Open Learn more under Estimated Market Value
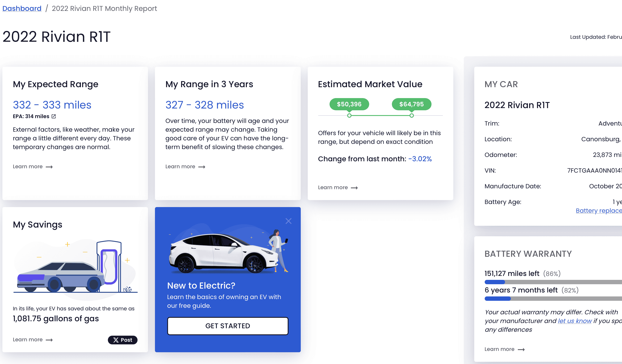The image size is (622, 364). [x=338, y=187]
